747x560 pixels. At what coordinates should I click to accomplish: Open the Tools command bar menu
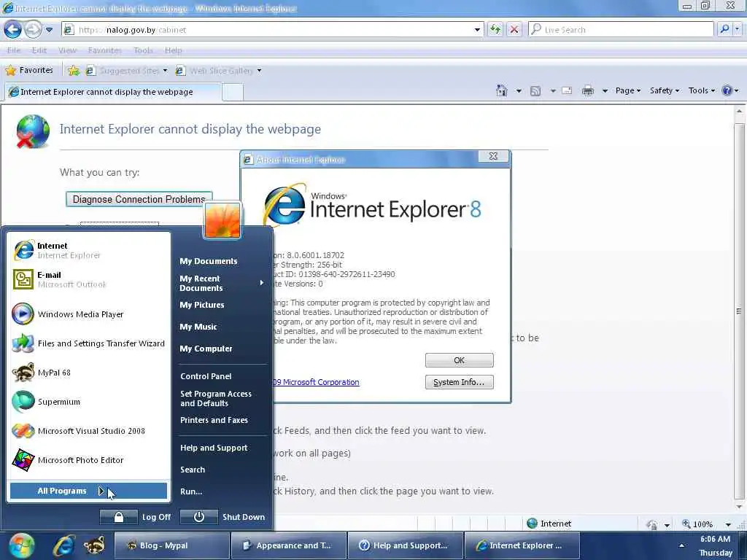coord(701,90)
